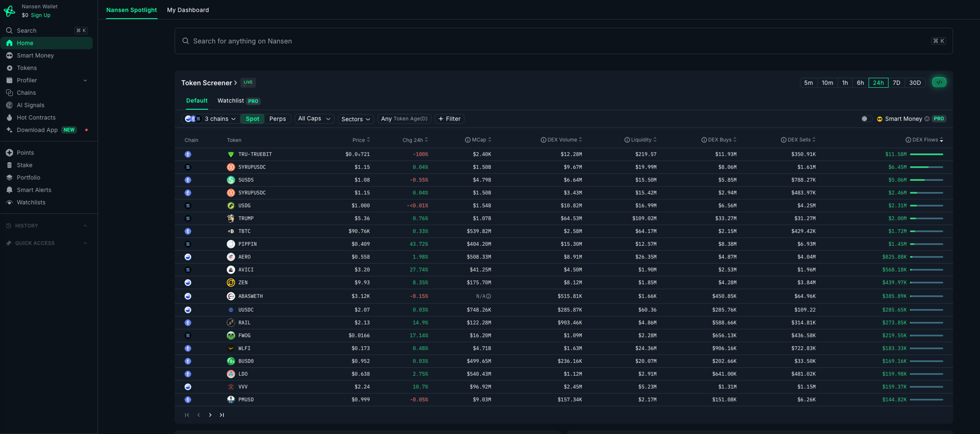
Task: Select the Watchlist PRO tab
Action: click(239, 100)
